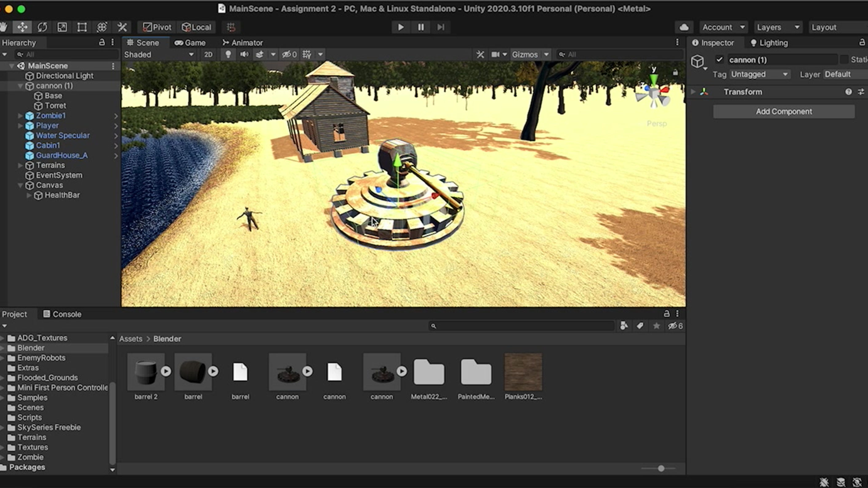
Task: Toggle Pivot handle position button
Action: tap(157, 27)
